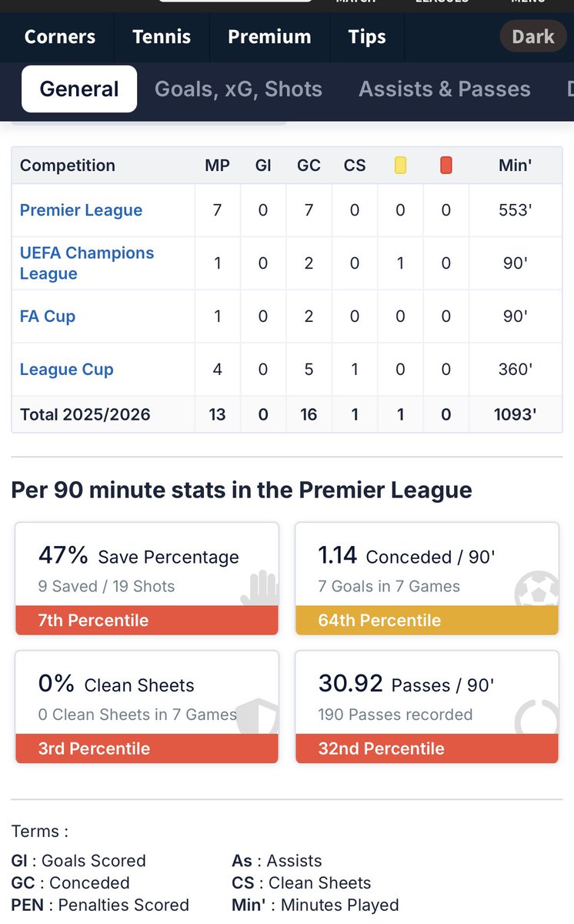Switch to the General tab

[79, 89]
